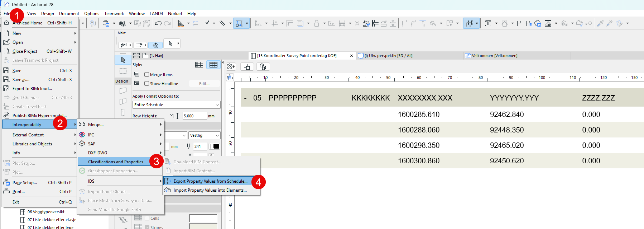
Task: Expand the Merge submenu
Action: click(121, 125)
